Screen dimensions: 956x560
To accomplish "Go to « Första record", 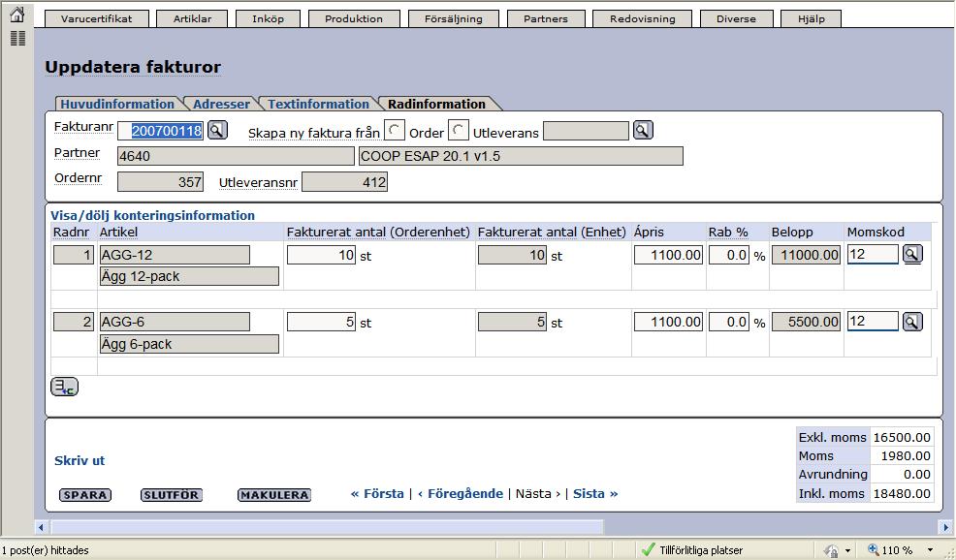I will click(x=377, y=493).
